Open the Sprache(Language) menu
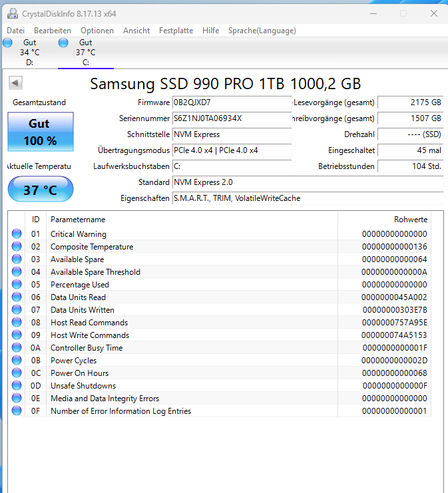The image size is (448, 493). (x=262, y=31)
